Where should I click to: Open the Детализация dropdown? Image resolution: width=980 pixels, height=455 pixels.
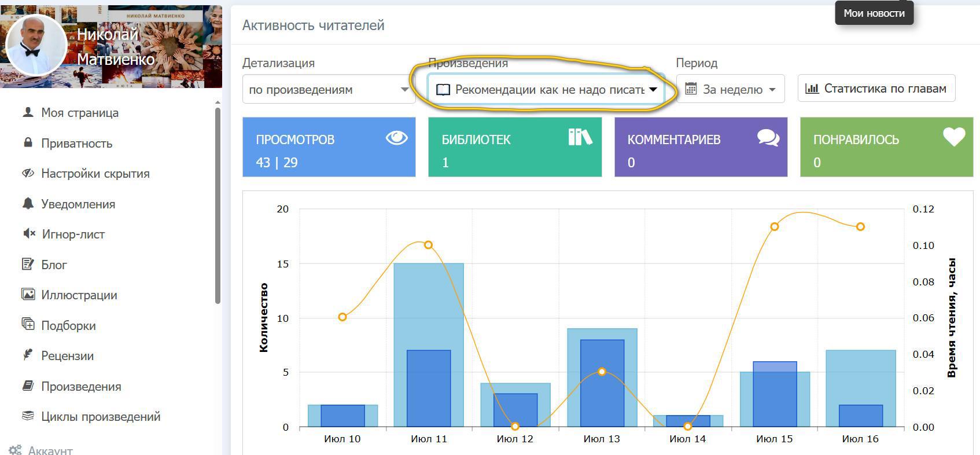click(x=328, y=90)
